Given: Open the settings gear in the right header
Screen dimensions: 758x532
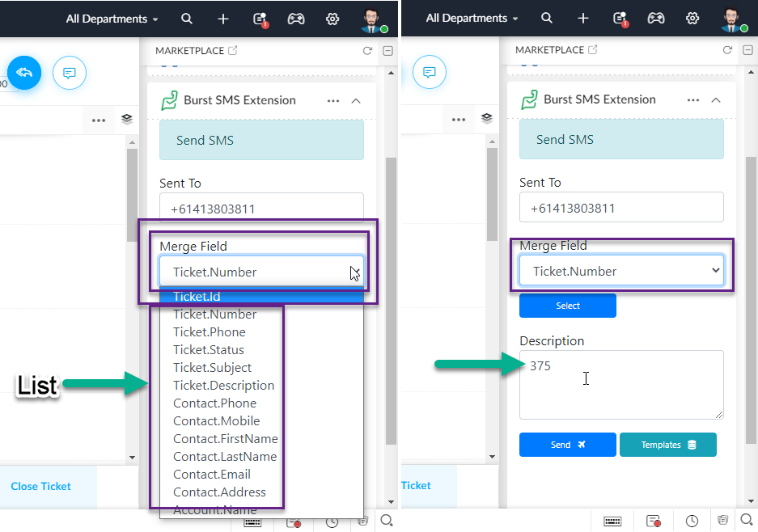Looking at the screenshot, I should (692, 19).
